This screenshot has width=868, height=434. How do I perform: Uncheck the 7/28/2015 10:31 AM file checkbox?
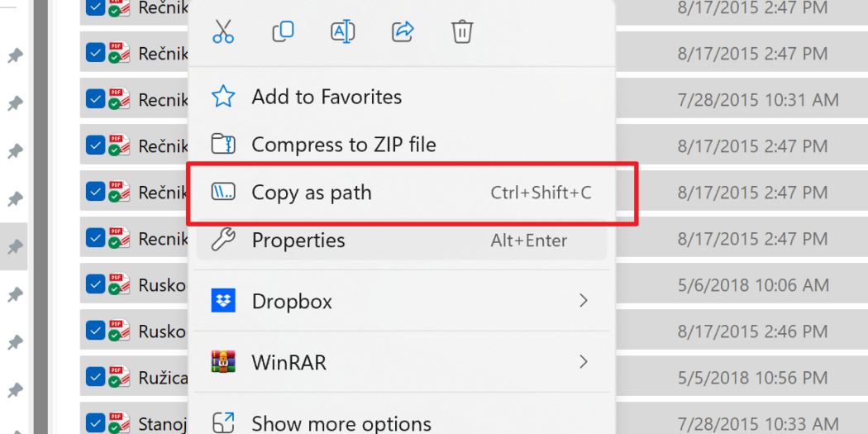[x=96, y=99]
